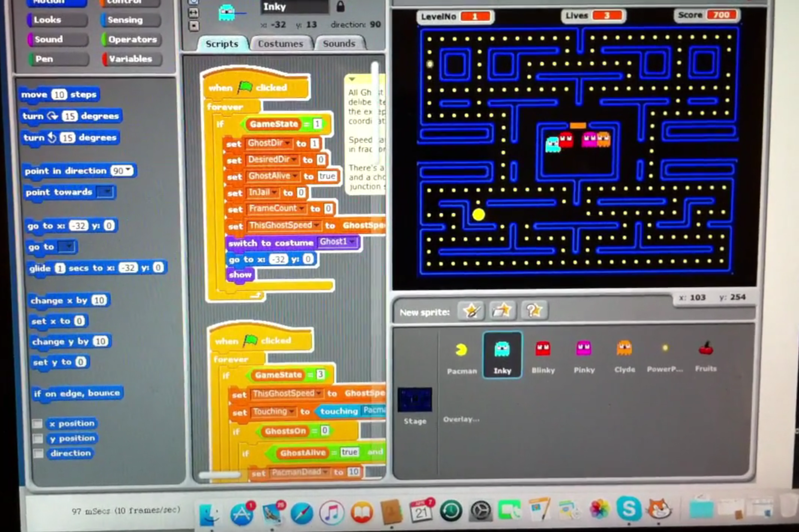Click the Inky sprite name field
Image resolution: width=799 pixels, height=532 pixels.
pyautogui.click(x=294, y=6)
